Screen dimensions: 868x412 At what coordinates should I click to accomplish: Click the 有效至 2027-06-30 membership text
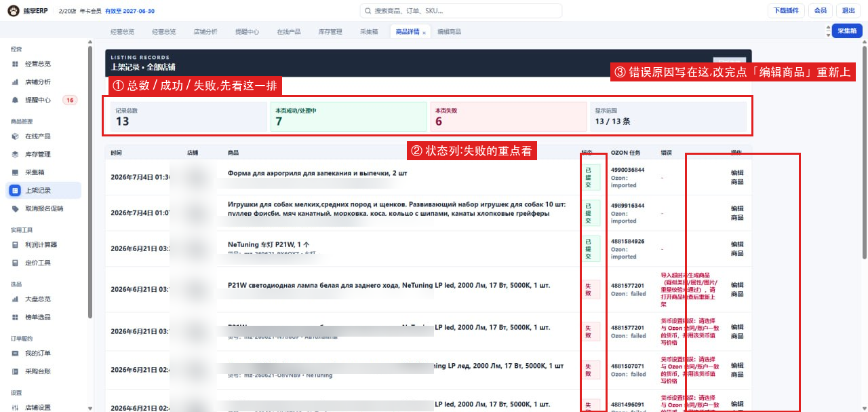(x=130, y=11)
